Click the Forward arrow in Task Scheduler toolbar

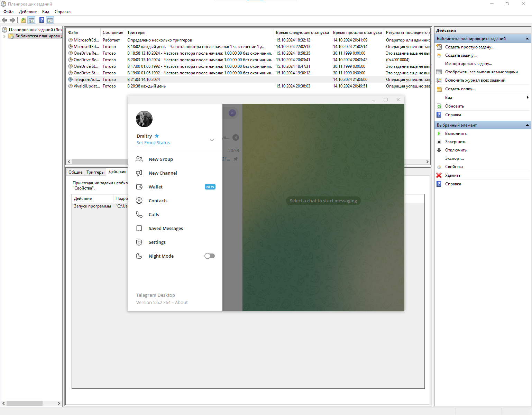[12, 20]
